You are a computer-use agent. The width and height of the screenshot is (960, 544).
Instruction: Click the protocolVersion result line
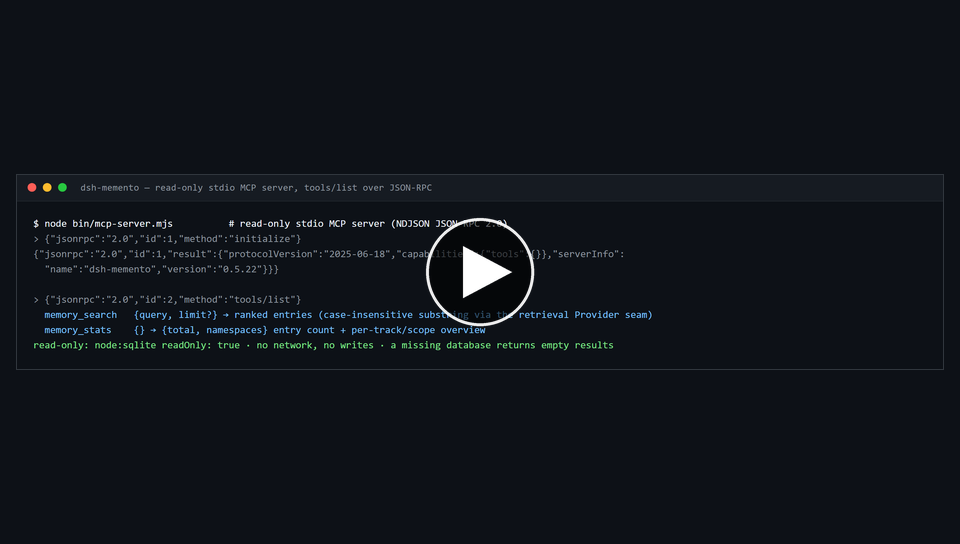(x=329, y=254)
